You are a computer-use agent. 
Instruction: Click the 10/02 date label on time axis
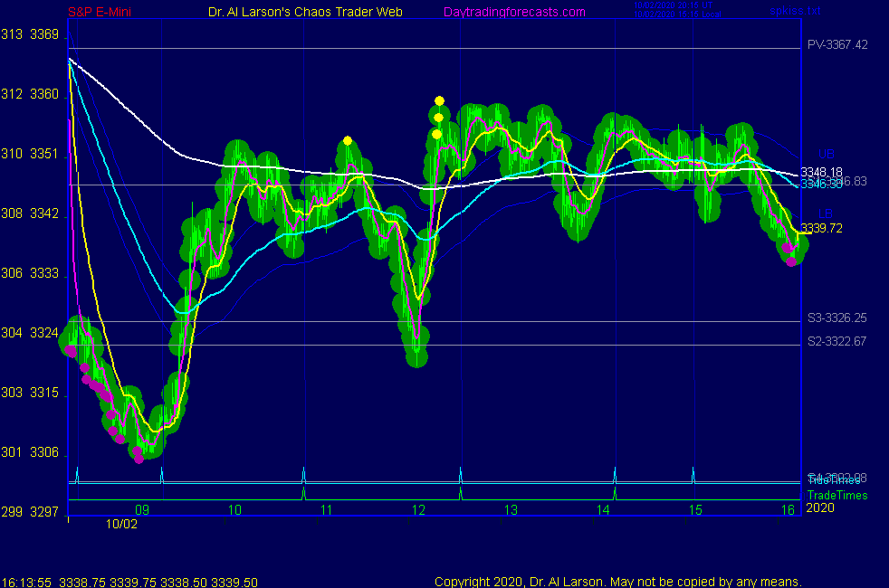[120, 524]
